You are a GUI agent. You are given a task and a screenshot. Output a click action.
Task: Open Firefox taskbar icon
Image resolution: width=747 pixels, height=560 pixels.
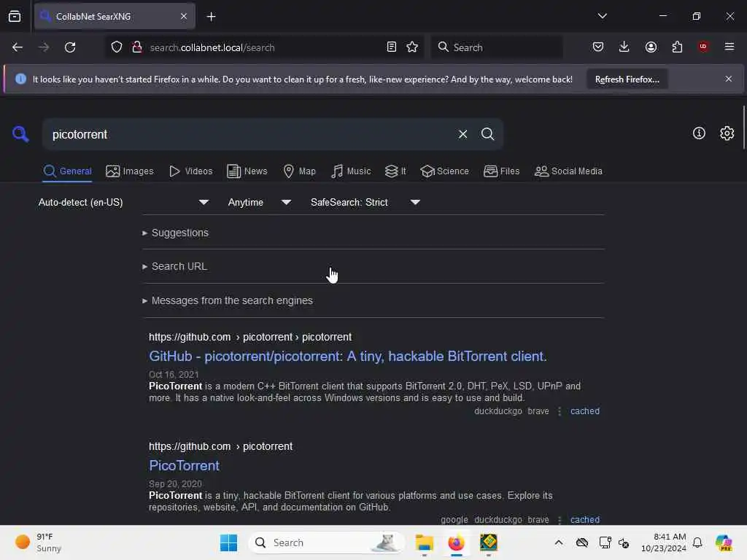click(456, 542)
